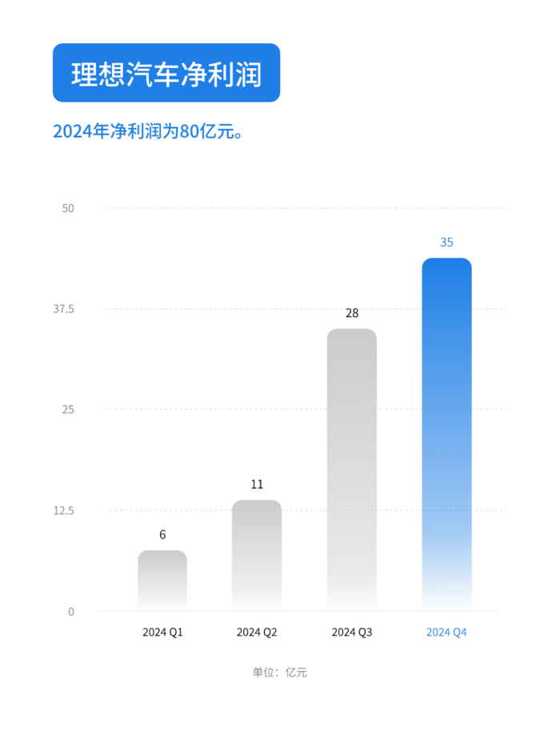Select blue value label 35
This screenshot has height=747, width=560.
click(446, 243)
